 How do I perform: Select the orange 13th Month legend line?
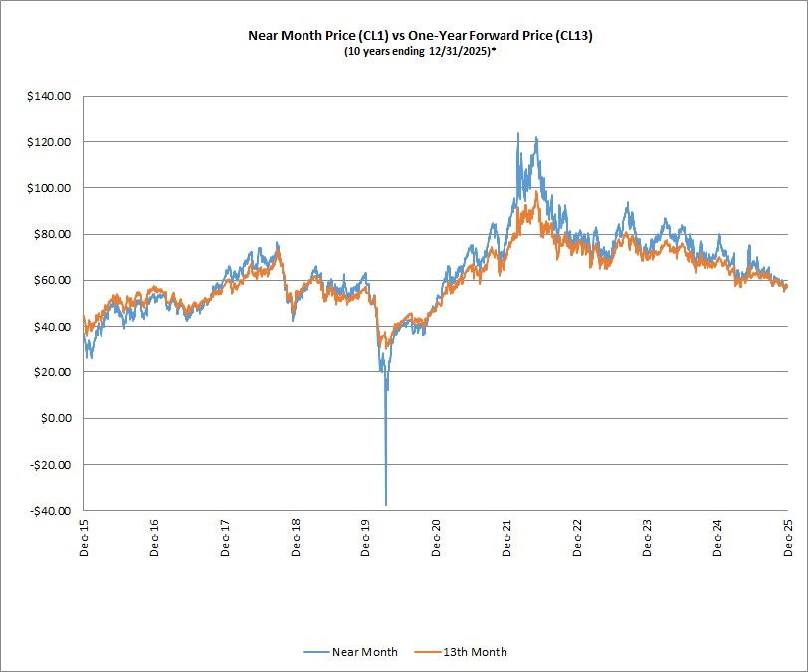[x=427, y=652]
